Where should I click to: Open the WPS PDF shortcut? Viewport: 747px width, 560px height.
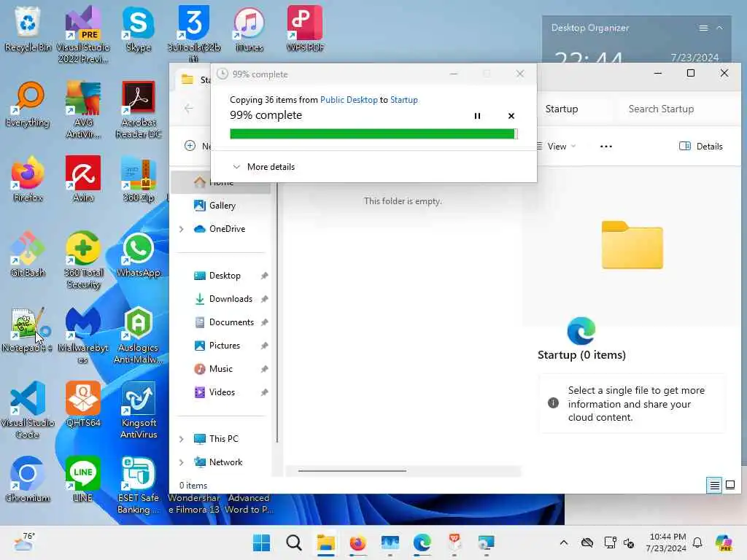(x=305, y=28)
